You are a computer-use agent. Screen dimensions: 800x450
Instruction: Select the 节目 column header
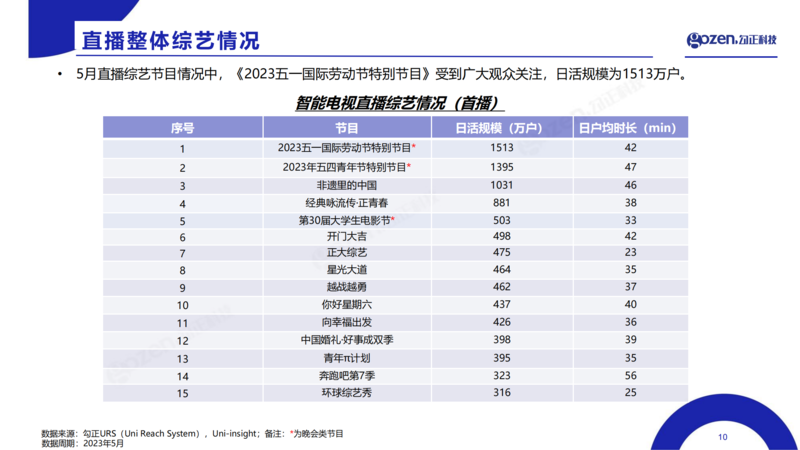click(x=347, y=128)
